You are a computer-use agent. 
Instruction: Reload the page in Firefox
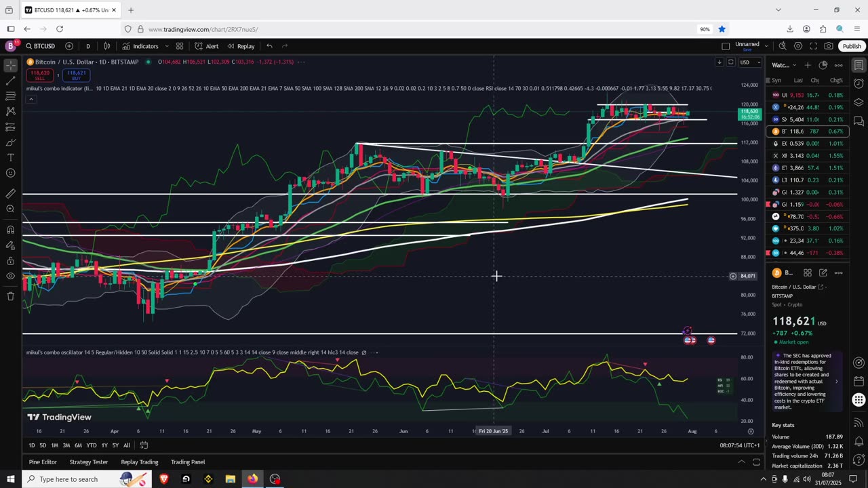[60, 29]
